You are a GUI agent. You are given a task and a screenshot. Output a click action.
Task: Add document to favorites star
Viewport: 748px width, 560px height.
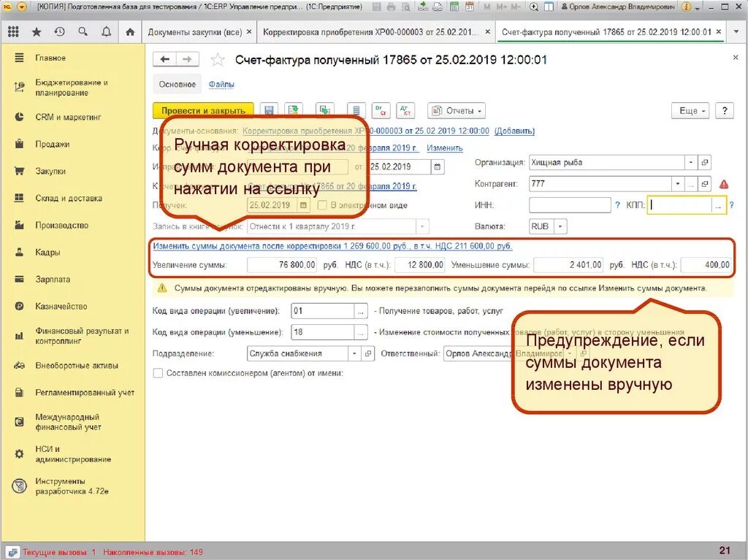218,60
